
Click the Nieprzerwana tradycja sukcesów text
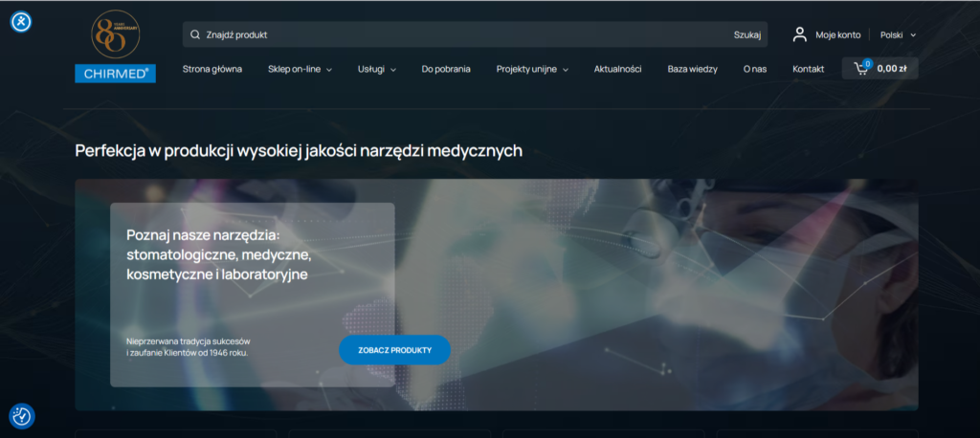[189, 347]
